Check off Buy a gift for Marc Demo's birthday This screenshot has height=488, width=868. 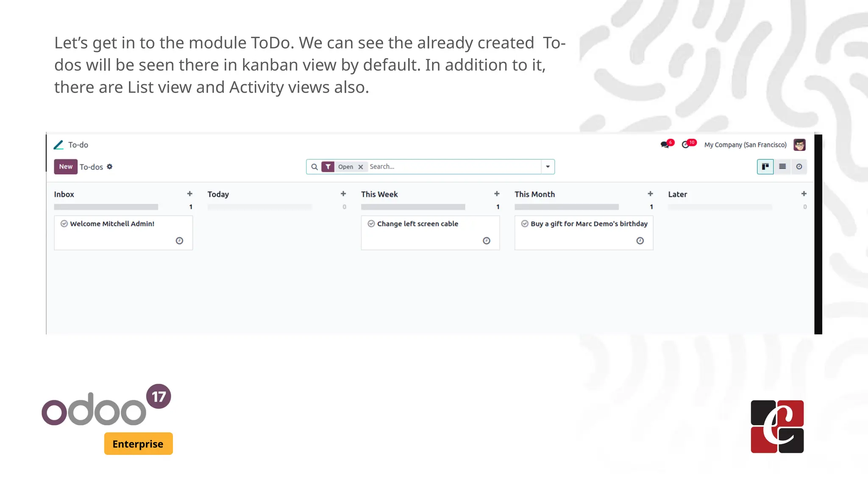(525, 224)
